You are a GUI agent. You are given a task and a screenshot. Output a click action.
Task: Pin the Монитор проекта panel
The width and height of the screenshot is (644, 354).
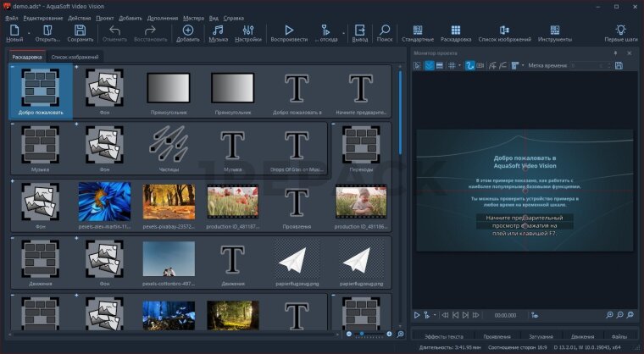[616, 53]
